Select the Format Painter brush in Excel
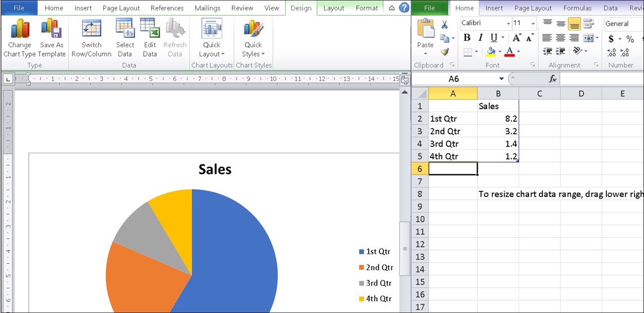644x313 pixels. [x=444, y=52]
